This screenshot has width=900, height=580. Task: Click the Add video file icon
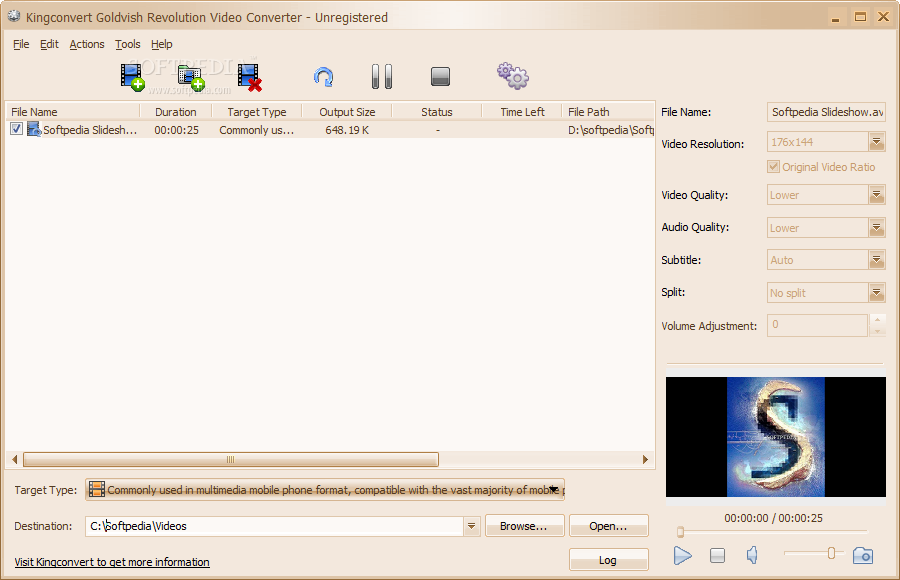(133, 77)
